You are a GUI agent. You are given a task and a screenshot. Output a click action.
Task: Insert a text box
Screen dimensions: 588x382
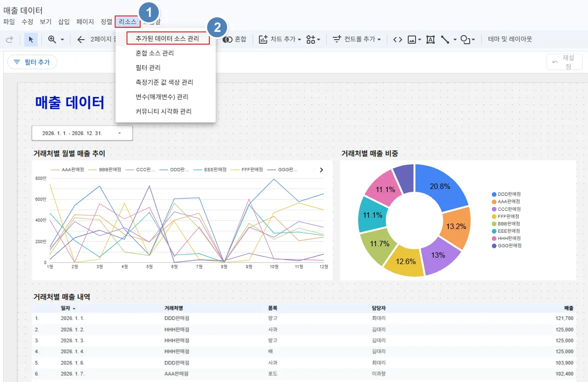tap(431, 40)
